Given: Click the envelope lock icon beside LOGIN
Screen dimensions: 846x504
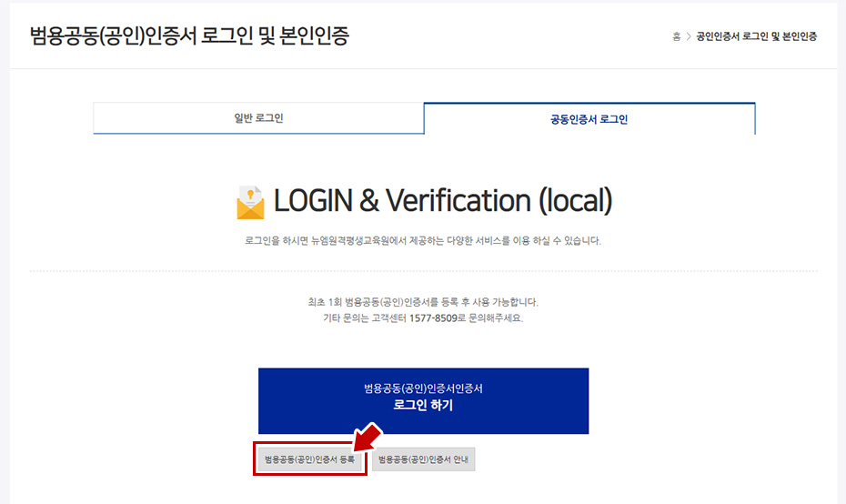Looking at the screenshot, I should click(x=250, y=203).
